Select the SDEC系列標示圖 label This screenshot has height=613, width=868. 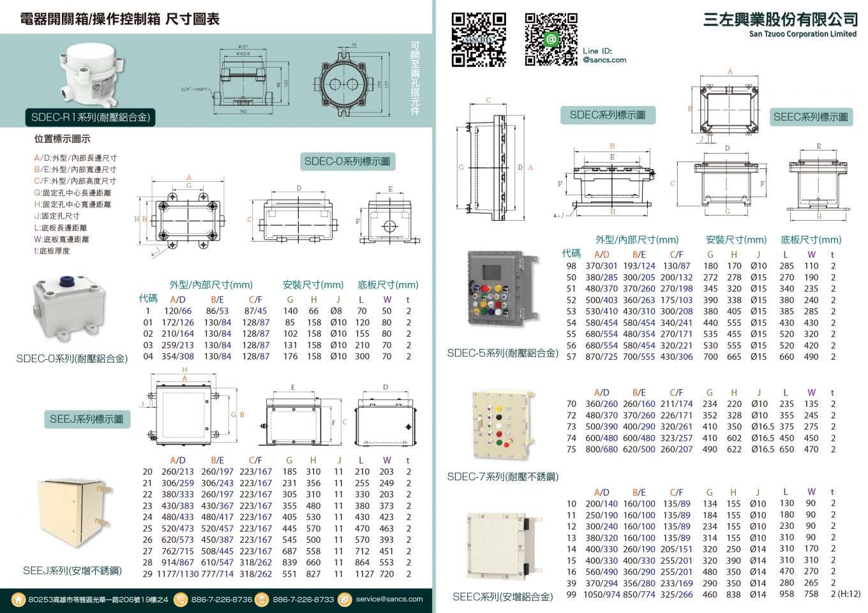tap(607, 115)
